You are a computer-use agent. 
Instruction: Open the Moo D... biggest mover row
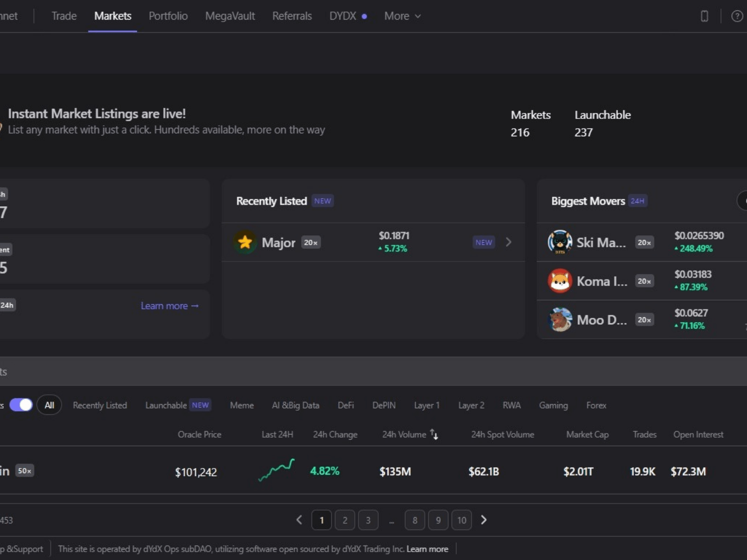642,320
